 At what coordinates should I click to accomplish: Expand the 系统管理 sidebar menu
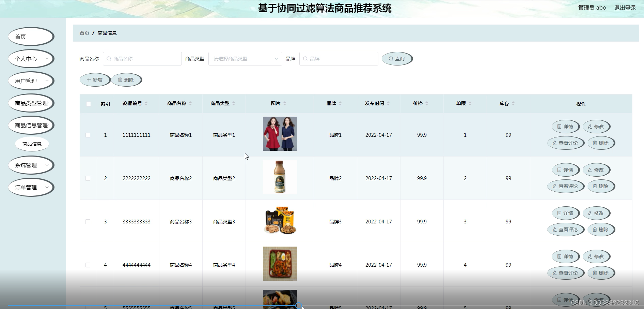point(31,165)
